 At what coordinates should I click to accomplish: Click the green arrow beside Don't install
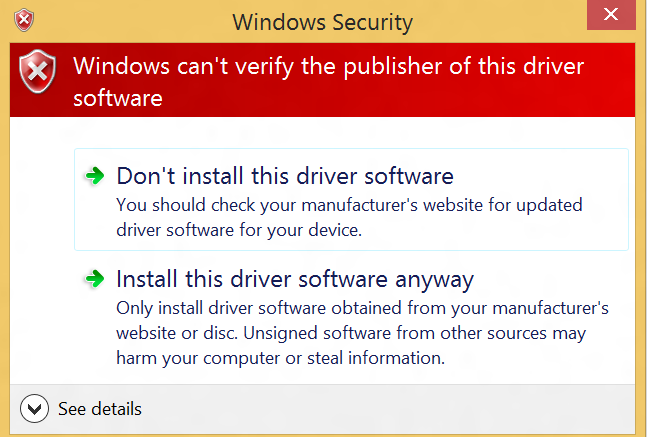(94, 176)
